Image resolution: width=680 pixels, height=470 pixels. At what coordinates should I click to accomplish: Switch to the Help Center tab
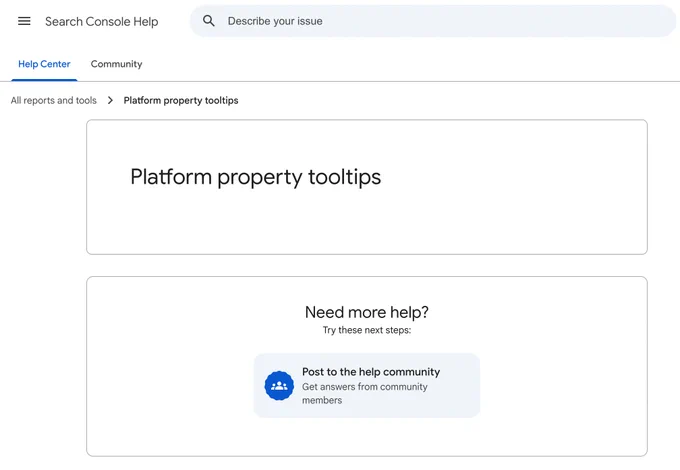point(44,64)
